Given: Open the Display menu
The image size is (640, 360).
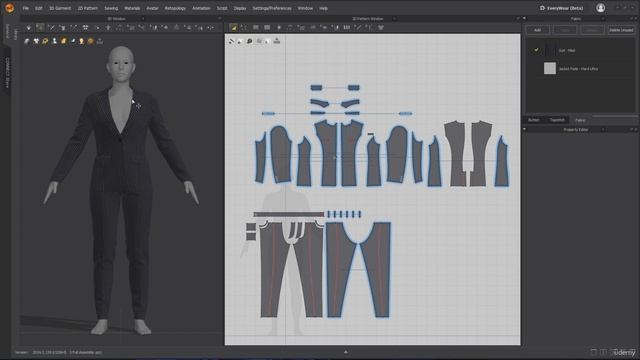Looking at the screenshot, I should point(240,8).
